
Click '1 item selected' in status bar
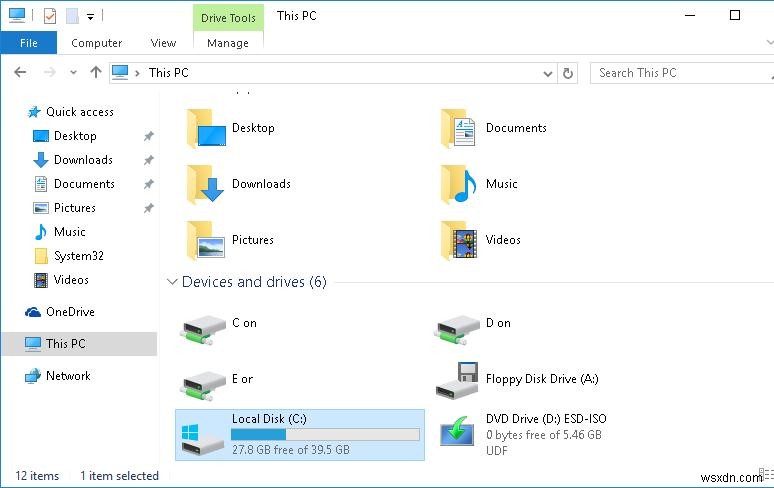point(119,476)
